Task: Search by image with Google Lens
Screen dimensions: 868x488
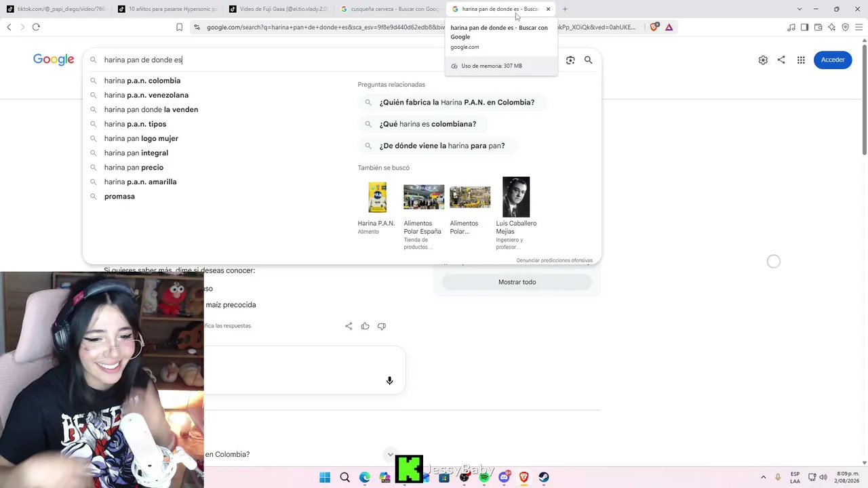Action: point(570,60)
